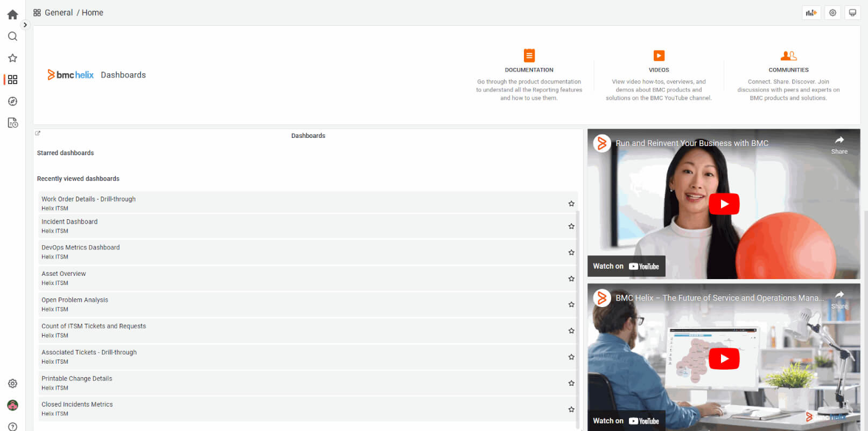Star the Closed Incidents Metrics dashboard
This screenshot has width=868, height=431.
coord(571,409)
